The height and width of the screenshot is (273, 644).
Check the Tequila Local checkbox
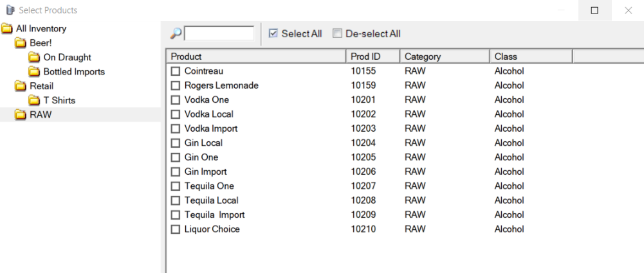tap(176, 200)
